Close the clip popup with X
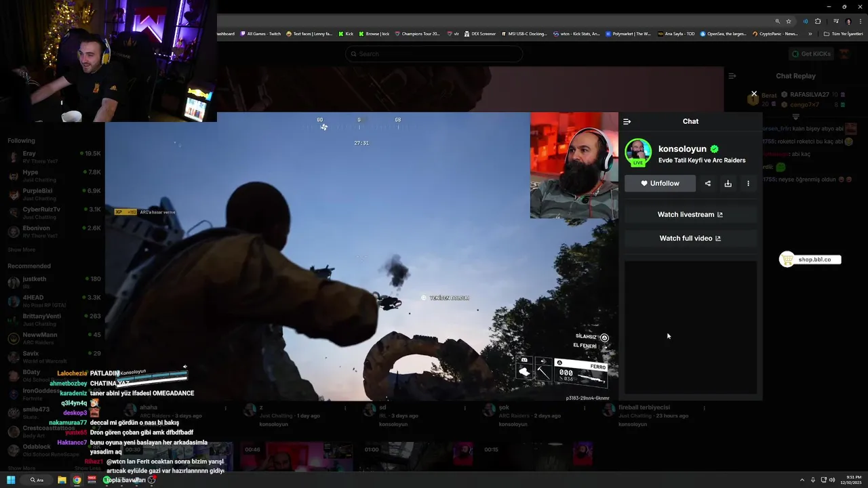The height and width of the screenshot is (488, 868). (753, 94)
